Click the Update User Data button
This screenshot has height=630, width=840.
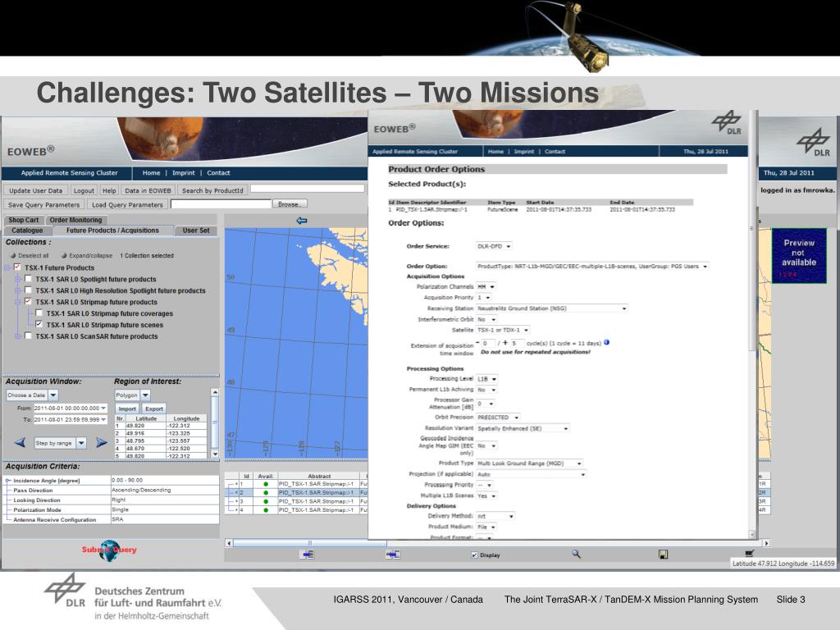35,190
